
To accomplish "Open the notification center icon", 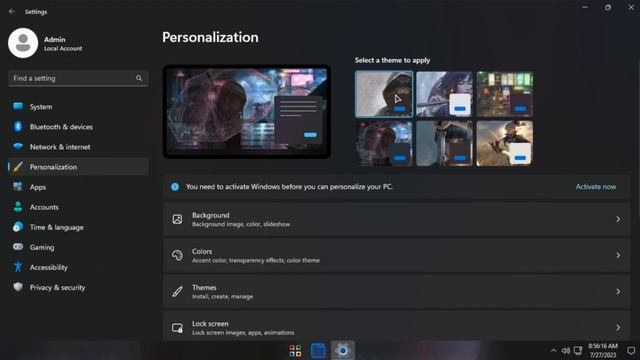I will 631,350.
